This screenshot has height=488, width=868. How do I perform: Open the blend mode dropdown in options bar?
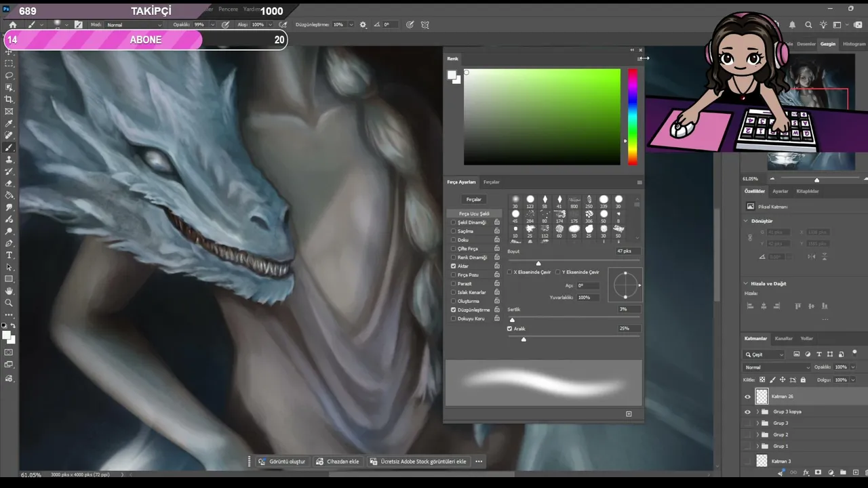(x=134, y=25)
